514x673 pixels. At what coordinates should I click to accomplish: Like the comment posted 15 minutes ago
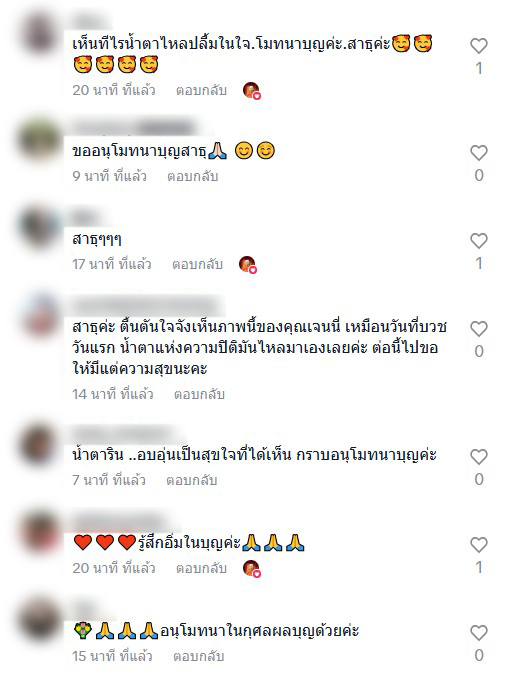479,633
